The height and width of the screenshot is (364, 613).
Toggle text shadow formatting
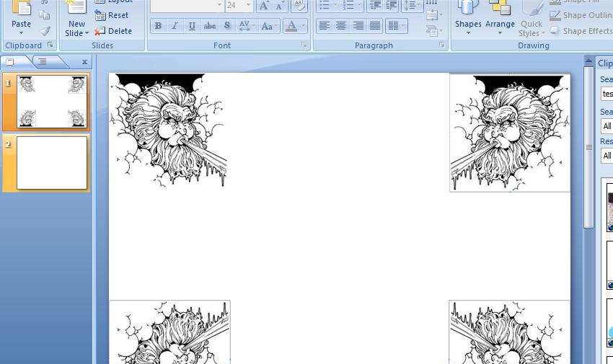(227, 26)
